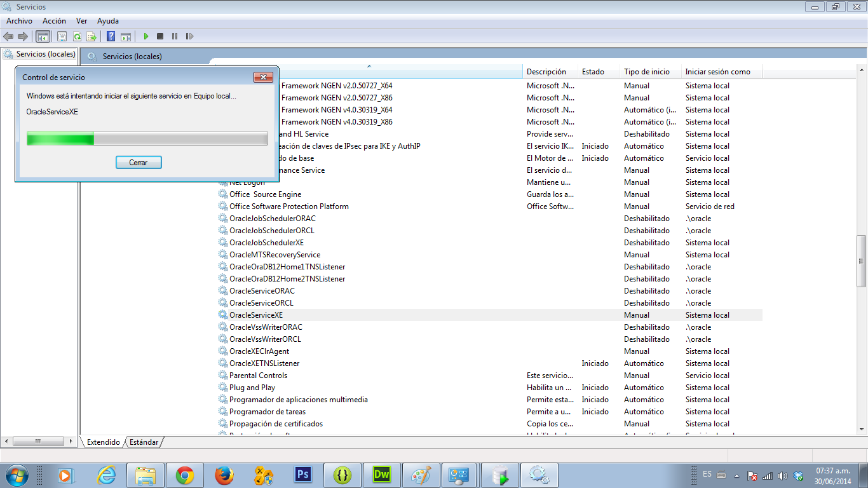Launch Google Chrome from the taskbar
Screen dimensions: 868x488
tap(185, 474)
